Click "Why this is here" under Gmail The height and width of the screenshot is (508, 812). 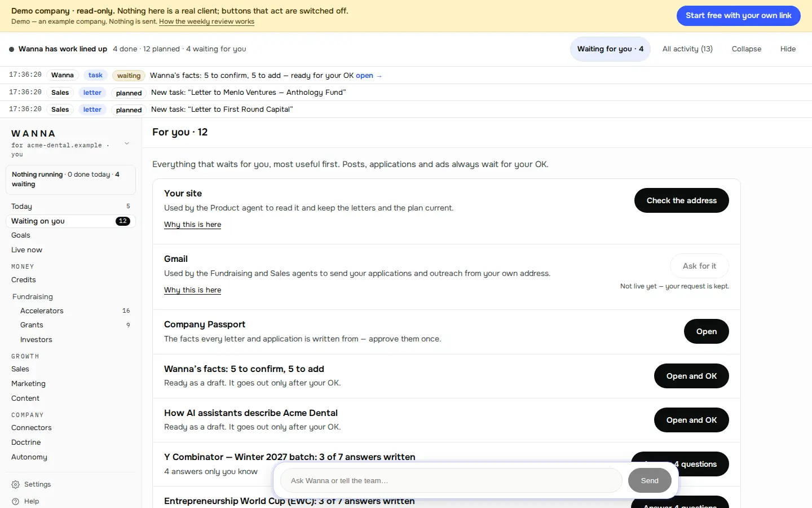click(192, 290)
